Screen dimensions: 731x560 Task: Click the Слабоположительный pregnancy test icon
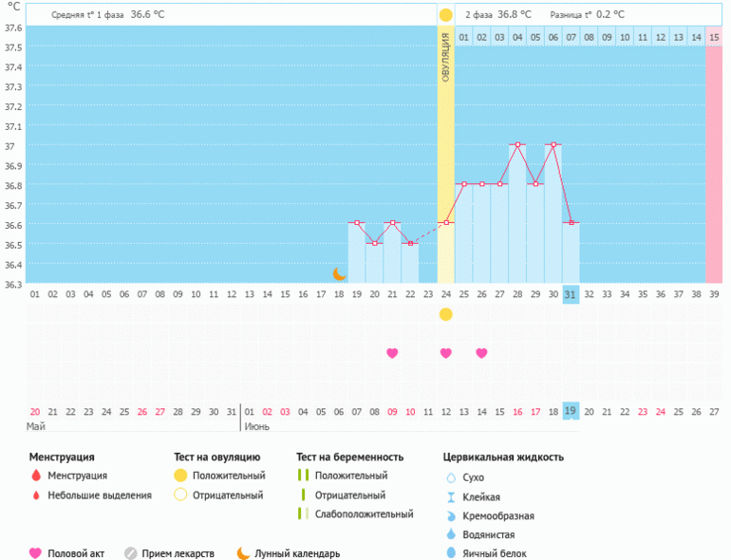tap(303, 514)
